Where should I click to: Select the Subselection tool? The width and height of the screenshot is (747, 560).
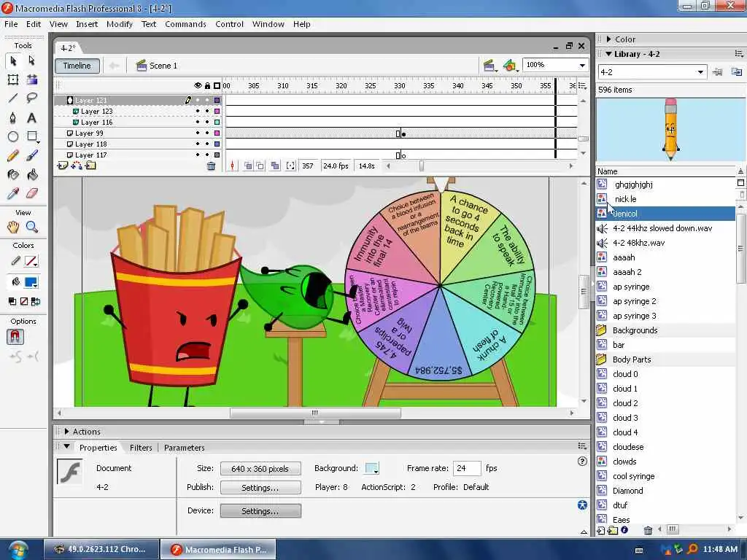tap(32, 61)
